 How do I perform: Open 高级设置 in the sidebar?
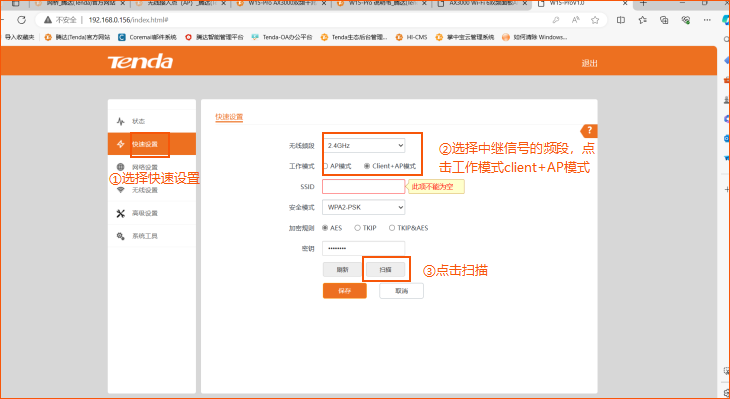click(152, 213)
